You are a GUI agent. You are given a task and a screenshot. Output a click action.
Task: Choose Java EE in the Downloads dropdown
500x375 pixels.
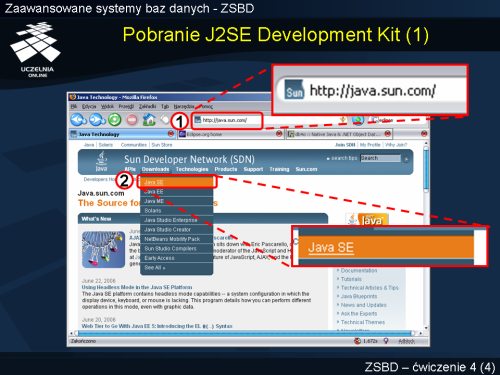point(177,192)
